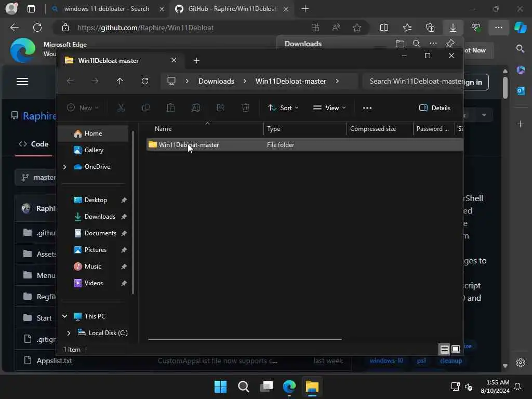Open Pictures from quick access

pyautogui.click(x=96, y=250)
